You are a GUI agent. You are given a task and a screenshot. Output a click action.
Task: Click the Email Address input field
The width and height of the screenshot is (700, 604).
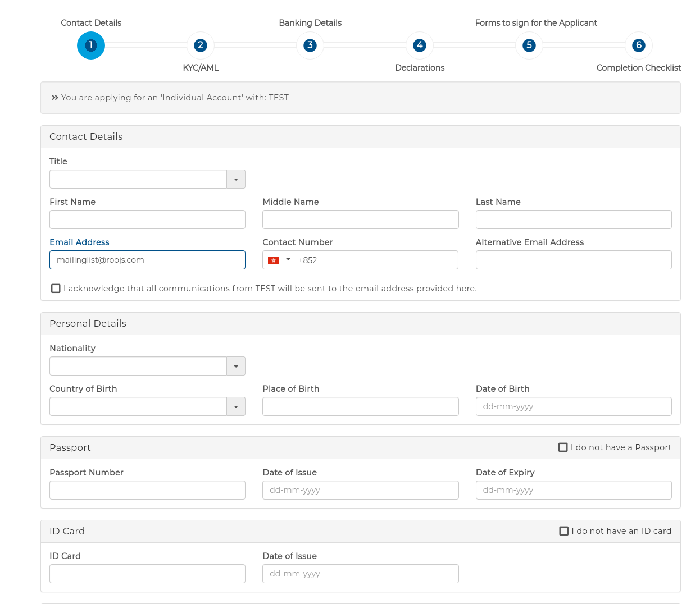click(x=147, y=260)
